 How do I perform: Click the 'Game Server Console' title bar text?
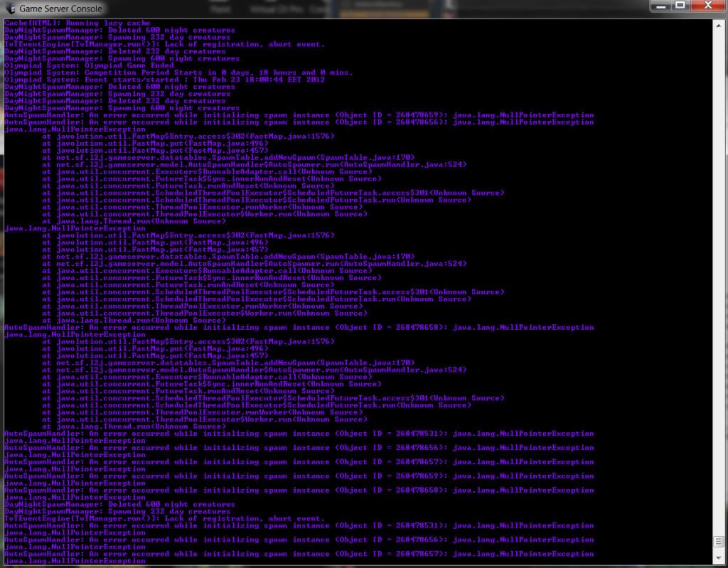coord(60,9)
